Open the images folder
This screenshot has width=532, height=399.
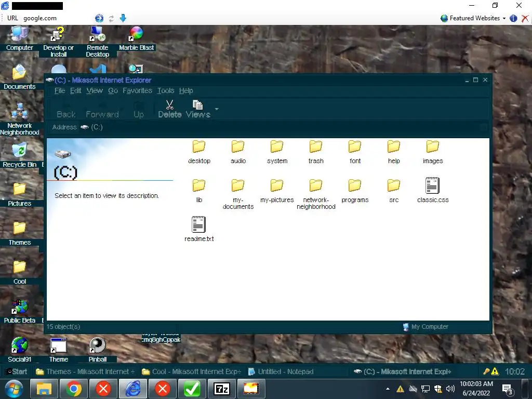(x=433, y=152)
